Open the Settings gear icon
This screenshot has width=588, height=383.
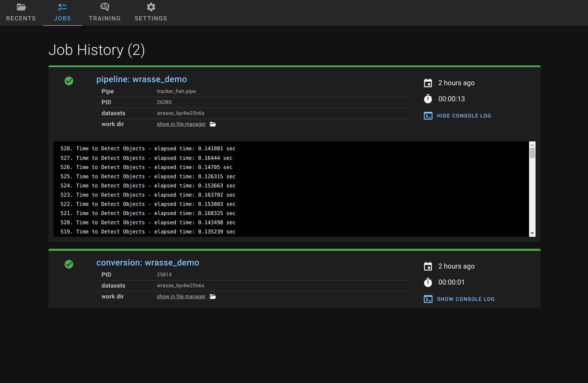pos(151,7)
